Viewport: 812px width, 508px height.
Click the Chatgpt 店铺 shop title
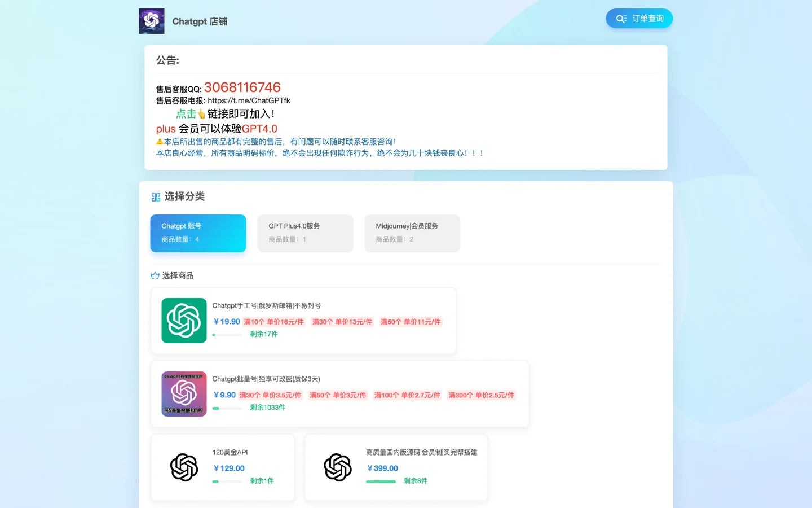click(200, 21)
